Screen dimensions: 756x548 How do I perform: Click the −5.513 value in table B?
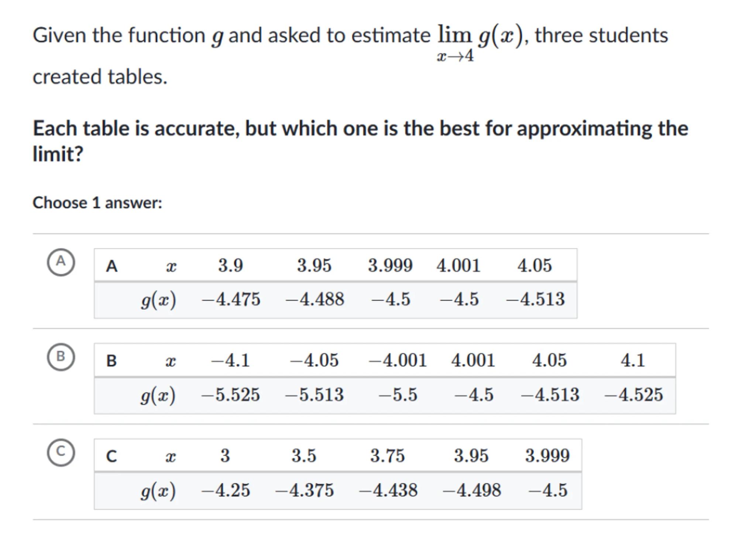pyautogui.click(x=314, y=395)
